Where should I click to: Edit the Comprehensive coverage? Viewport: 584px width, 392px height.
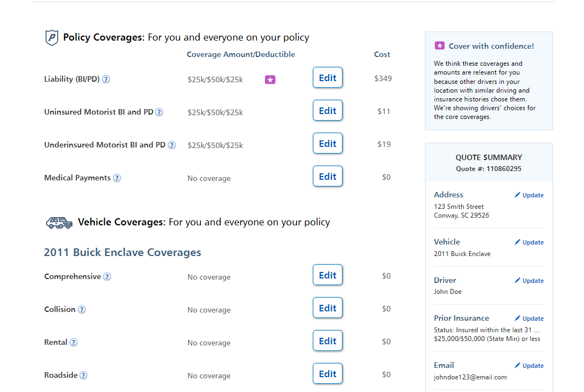[x=327, y=275]
